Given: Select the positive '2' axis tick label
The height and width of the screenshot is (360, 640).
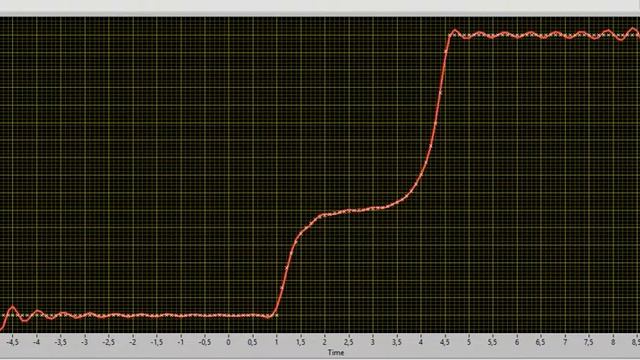Looking at the screenshot, I should pyautogui.click(x=325, y=342).
